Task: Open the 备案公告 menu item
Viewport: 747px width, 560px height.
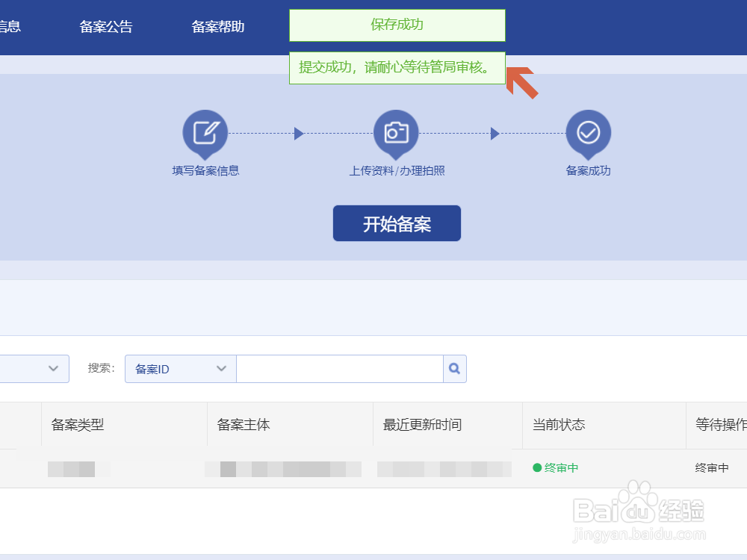Action: tap(105, 26)
